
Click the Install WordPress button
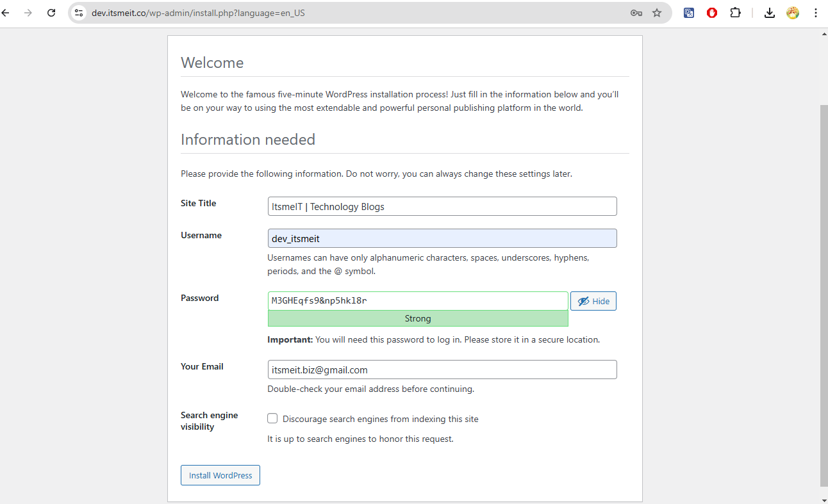220,475
